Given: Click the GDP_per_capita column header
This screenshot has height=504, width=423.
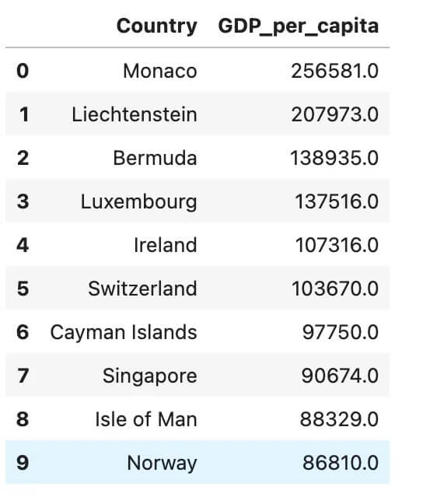Looking at the screenshot, I should tap(299, 27).
